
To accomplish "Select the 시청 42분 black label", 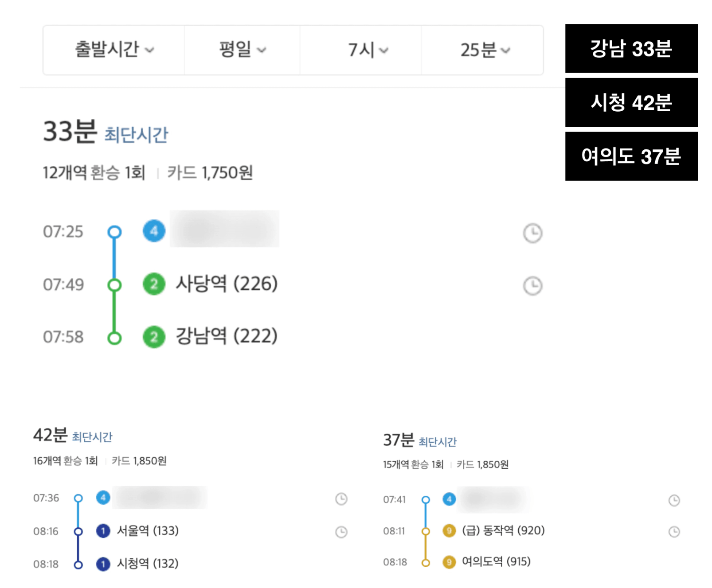I will pos(631,102).
